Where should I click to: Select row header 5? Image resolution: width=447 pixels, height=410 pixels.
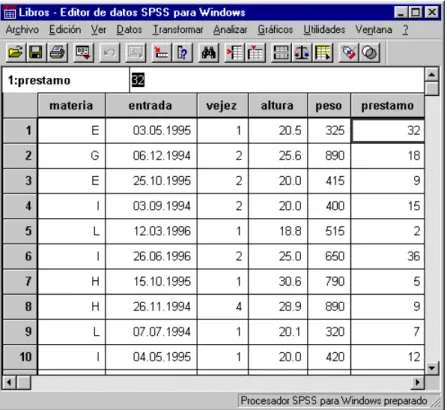point(20,231)
